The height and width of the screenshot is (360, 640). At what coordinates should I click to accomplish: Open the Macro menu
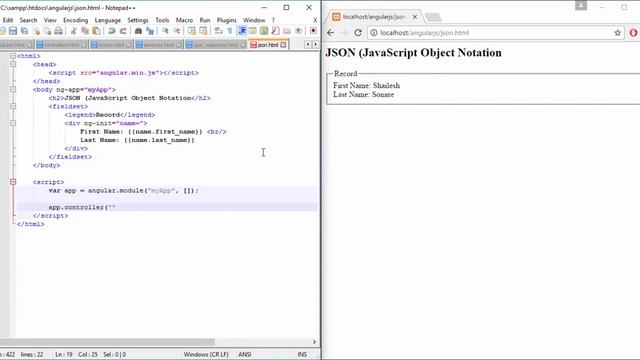(x=184, y=20)
